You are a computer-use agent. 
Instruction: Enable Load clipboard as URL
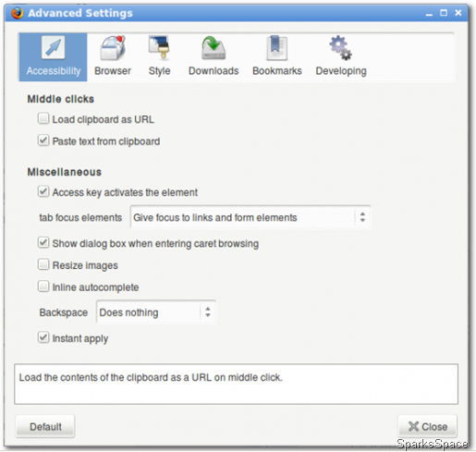(43, 118)
